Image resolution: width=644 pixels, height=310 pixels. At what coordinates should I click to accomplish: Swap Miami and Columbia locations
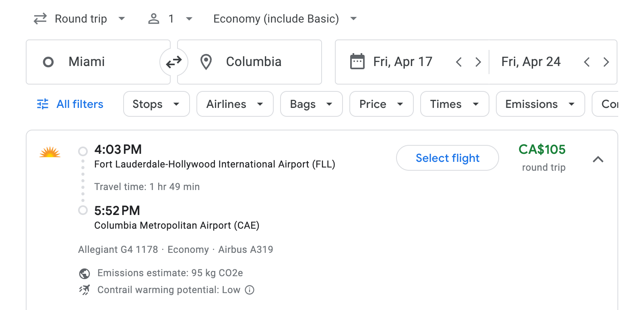tap(173, 62)
